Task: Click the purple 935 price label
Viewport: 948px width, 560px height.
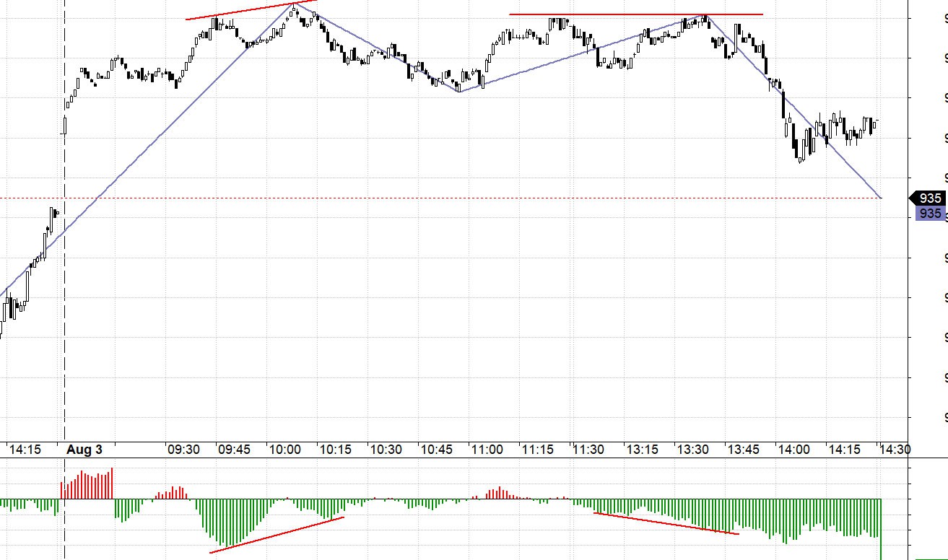Action: click(929, 214)
